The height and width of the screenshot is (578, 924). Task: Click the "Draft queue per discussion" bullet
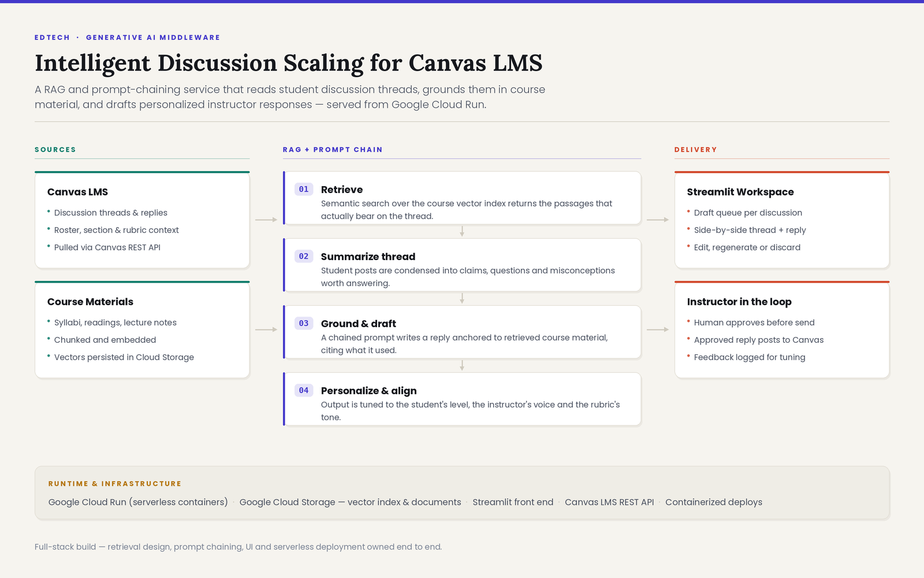coord(748,213)
